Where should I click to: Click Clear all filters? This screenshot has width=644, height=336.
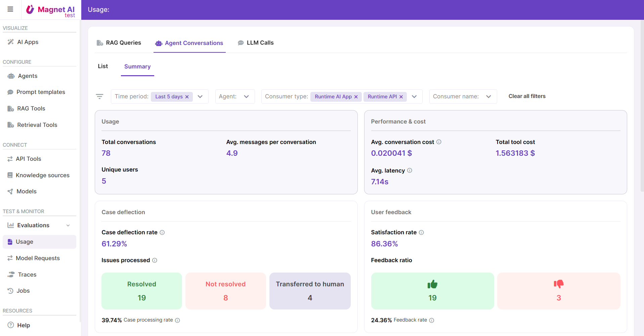click(527, 96)
